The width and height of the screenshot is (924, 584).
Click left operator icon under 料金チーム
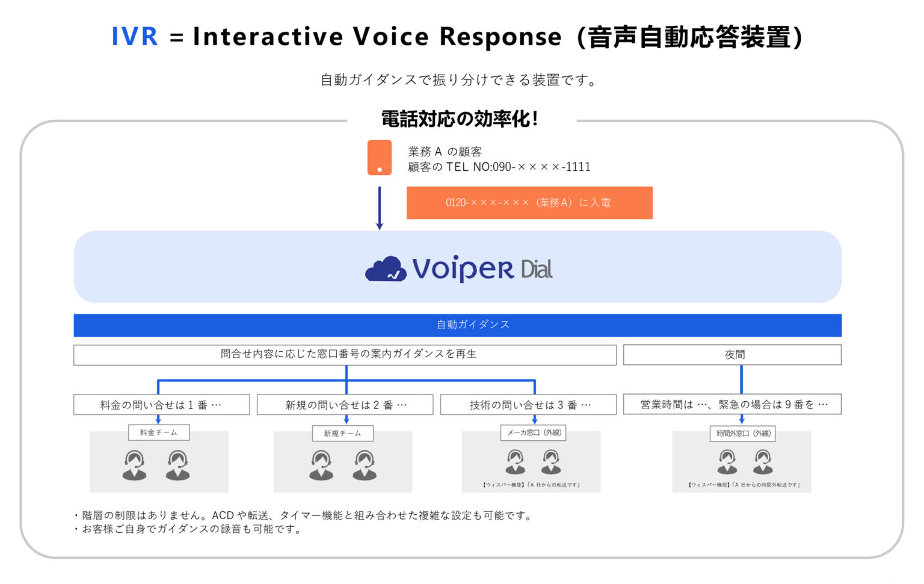click(135, 465)
